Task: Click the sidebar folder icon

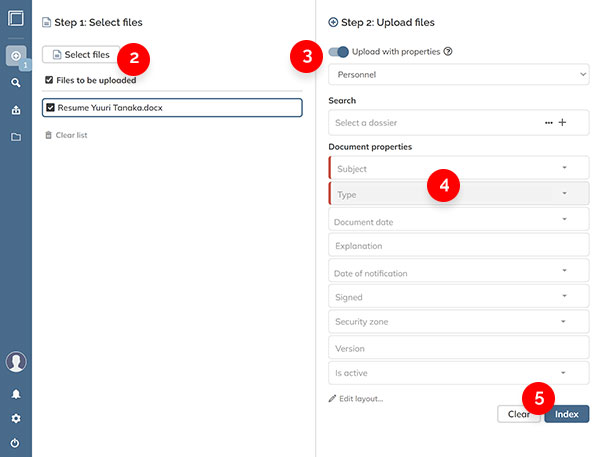Action: 15,137
